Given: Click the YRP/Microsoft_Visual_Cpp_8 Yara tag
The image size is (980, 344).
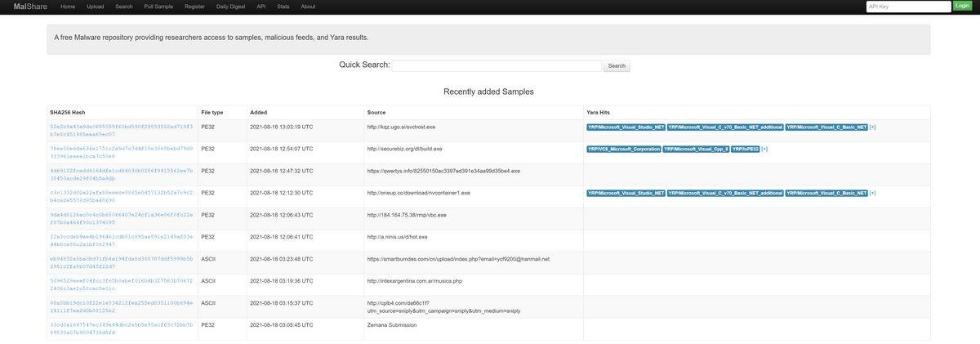Looking at the screenshot, I should coord(695,149).
